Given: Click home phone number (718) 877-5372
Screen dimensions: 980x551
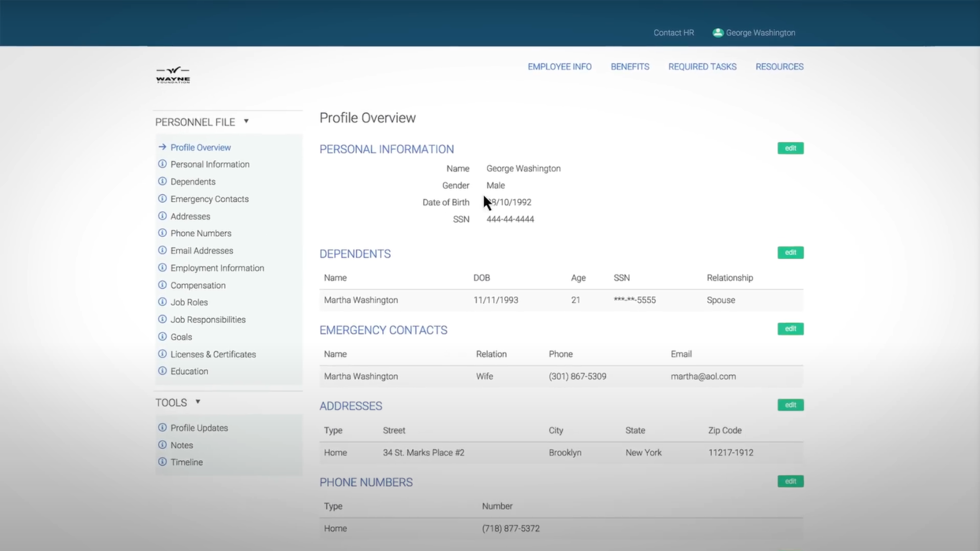Looking at the screenshot, I should coord(510,529).
